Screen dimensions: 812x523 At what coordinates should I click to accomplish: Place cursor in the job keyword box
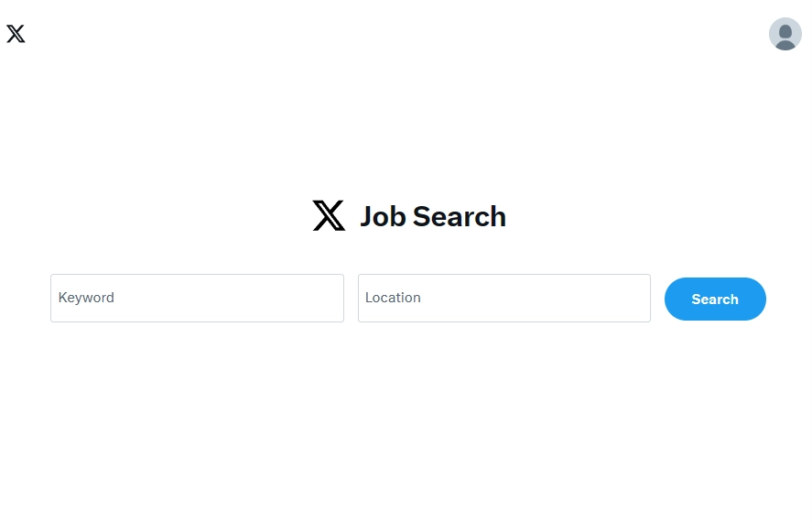coord(197,298)
